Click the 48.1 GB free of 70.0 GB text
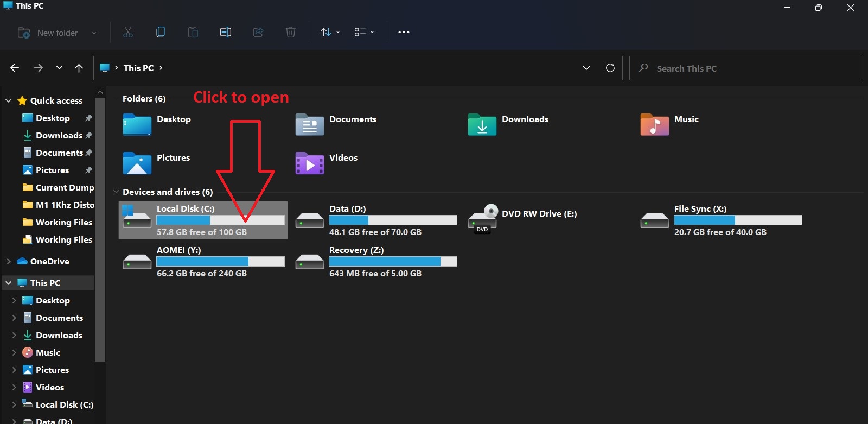The image size is (868, 424). click(375, 232)
